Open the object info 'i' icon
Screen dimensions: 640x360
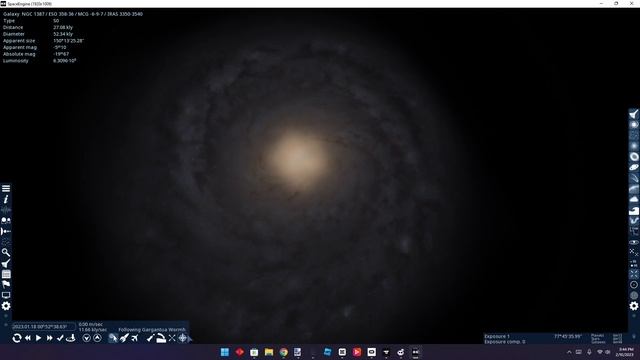[x=6, y=199]
